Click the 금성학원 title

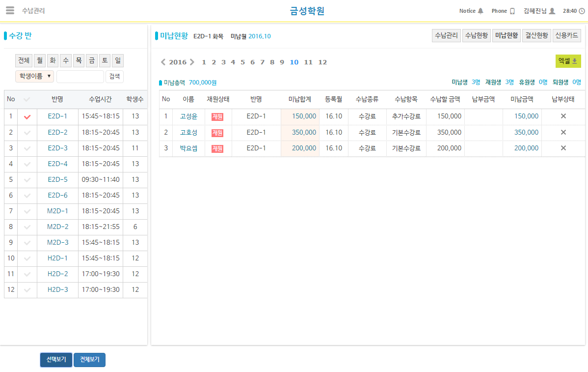[x=307, y=11]
